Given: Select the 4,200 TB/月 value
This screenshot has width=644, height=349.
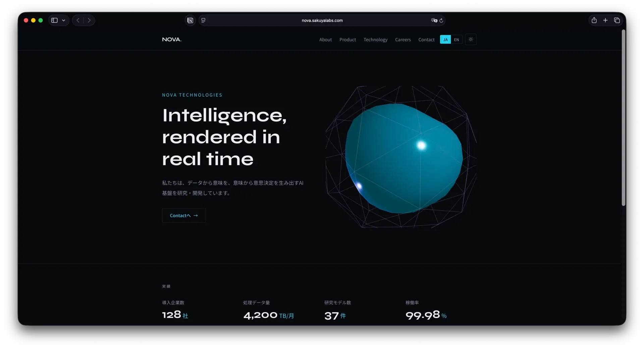Looking at the screenshot, I should [x=269, y=315].
